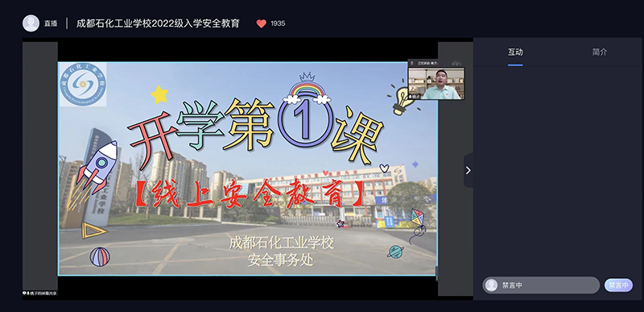Click the shield icon in screen-share label
The width and height of the screenshot is (644, 312).
[x=24, y=293]
